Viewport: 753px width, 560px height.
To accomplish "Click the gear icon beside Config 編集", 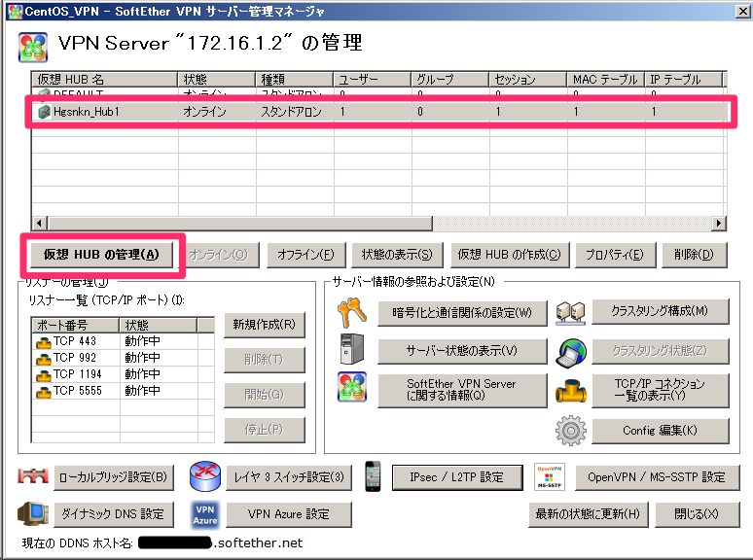I will 570,431.
